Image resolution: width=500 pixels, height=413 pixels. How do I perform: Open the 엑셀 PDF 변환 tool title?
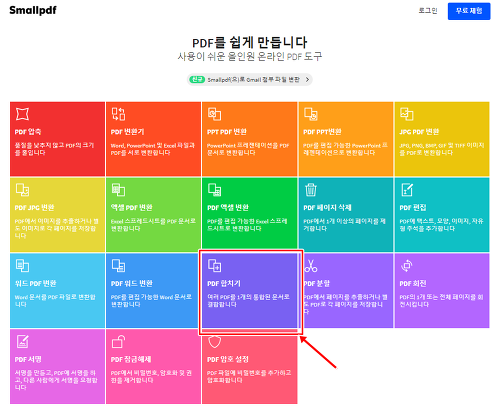(x=132, y=208)
